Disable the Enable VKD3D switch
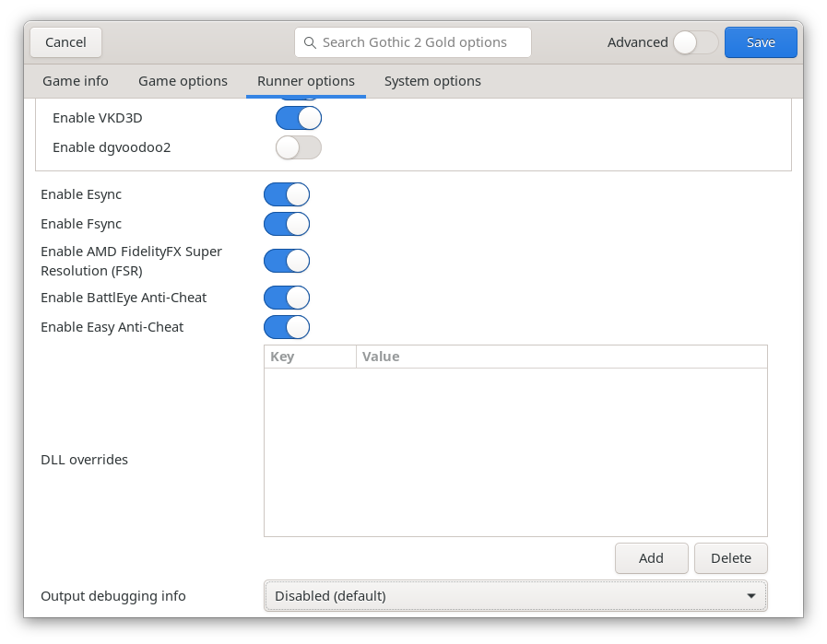 pos(299,118)
